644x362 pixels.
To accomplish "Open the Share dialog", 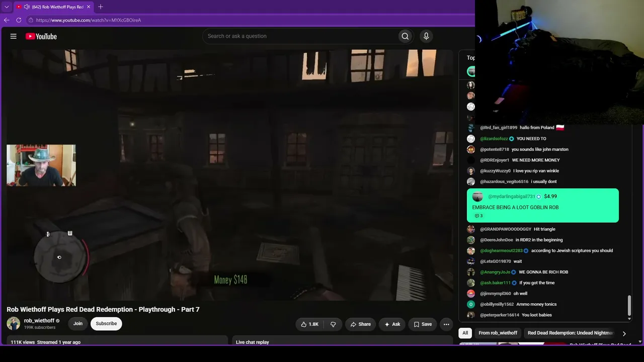I will [x=360, y=324].
